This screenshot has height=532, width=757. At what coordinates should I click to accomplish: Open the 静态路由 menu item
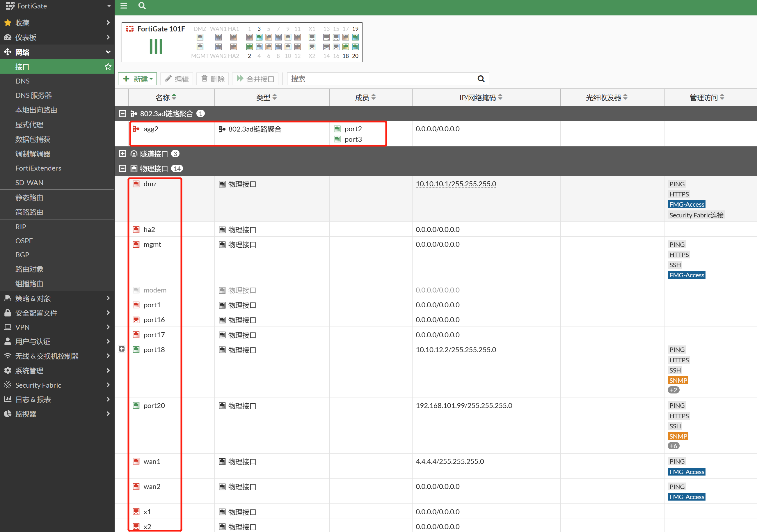pyautogui.click(x=29, y=197)
